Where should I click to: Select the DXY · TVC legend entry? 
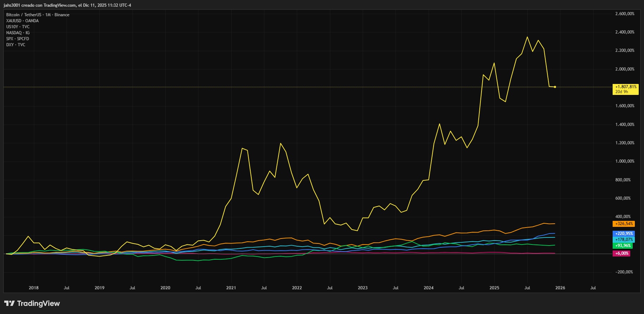(16, 45)
